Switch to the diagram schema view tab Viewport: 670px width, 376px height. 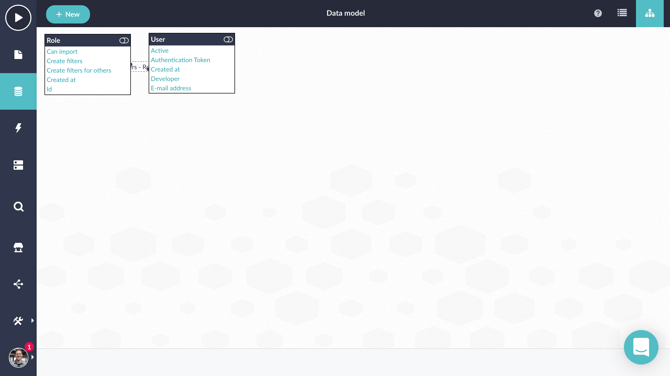click(649, 13)
